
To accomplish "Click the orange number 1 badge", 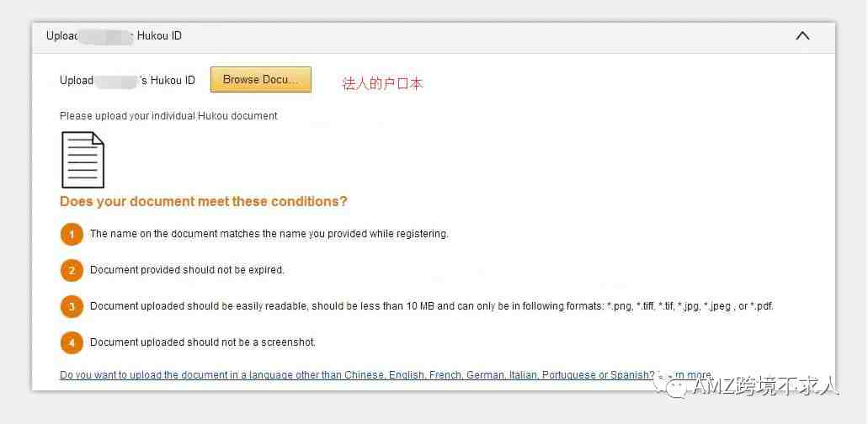I will click(72, 235).
